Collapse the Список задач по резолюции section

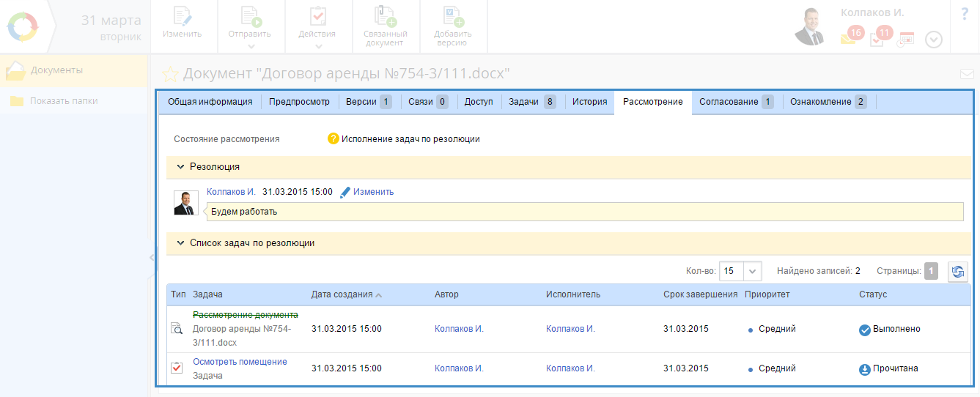tap(180, 243)
